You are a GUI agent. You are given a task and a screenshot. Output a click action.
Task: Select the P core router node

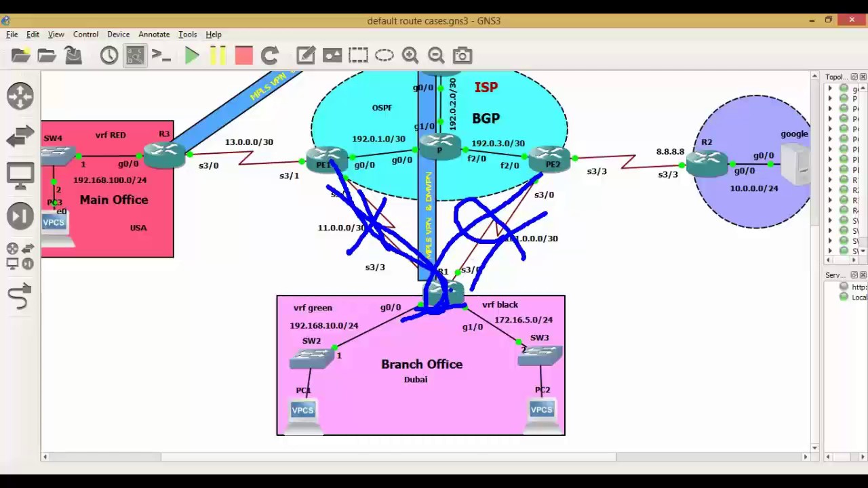439,148
